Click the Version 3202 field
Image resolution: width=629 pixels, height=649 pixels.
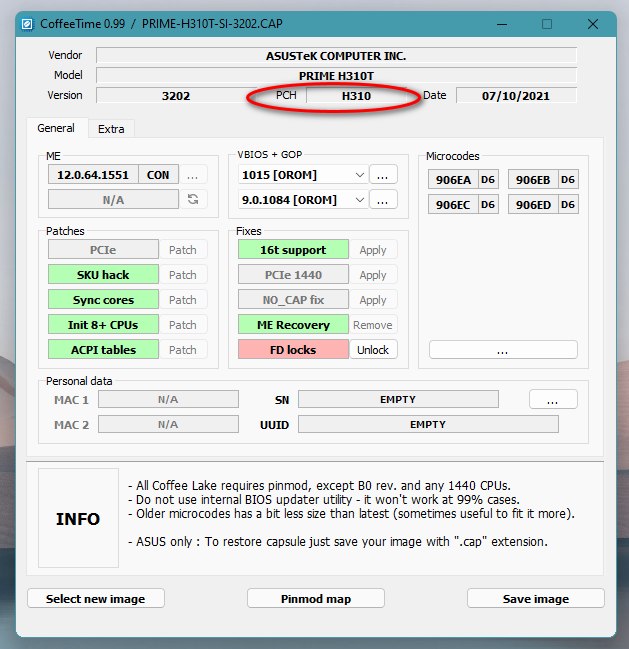176,96
